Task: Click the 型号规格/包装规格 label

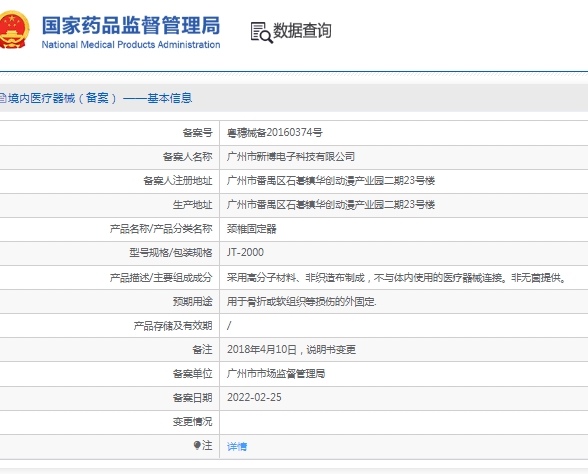Action: coord(171,253)
